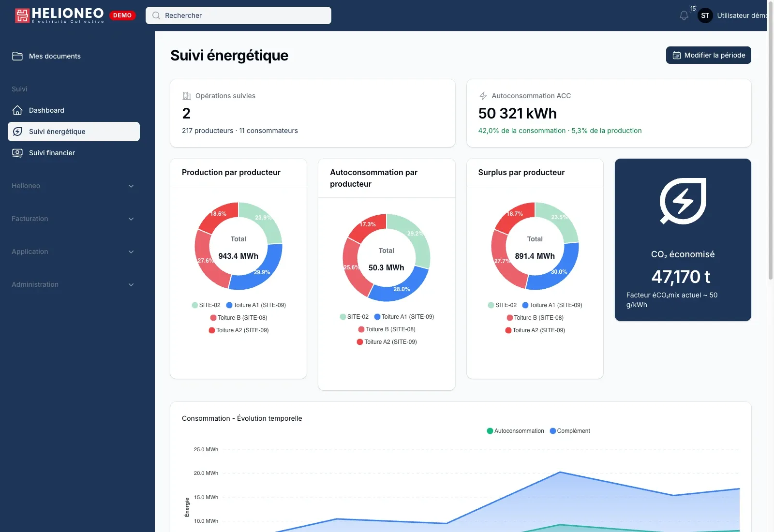Click the Helioneo logo icon

(22, 15)
